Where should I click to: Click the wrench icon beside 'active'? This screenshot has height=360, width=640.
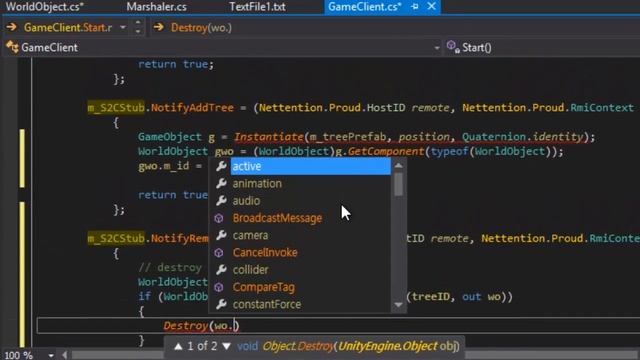point(221,166)
